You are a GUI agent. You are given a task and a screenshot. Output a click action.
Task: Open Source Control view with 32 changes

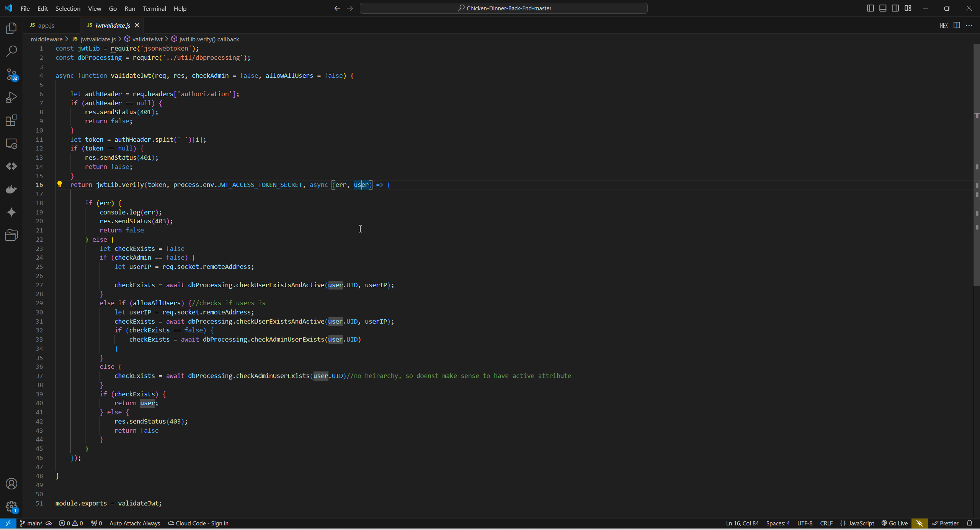tap(11, 74)
